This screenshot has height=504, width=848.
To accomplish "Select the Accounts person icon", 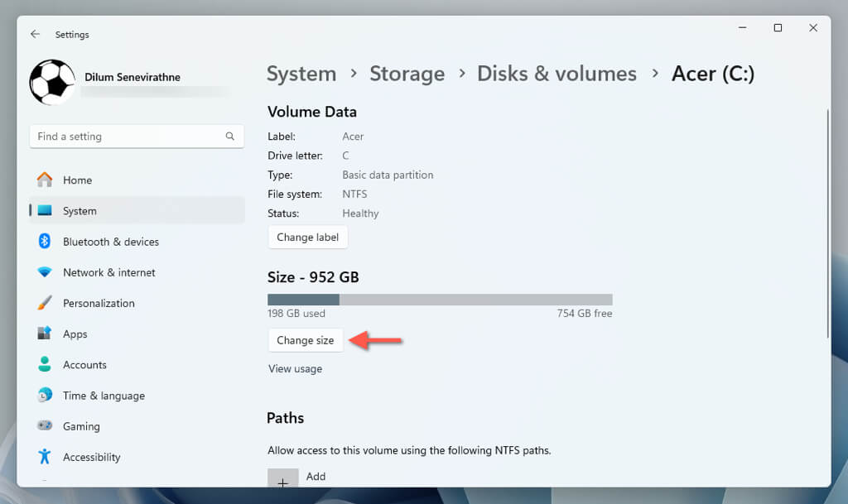I will point(45,364).
